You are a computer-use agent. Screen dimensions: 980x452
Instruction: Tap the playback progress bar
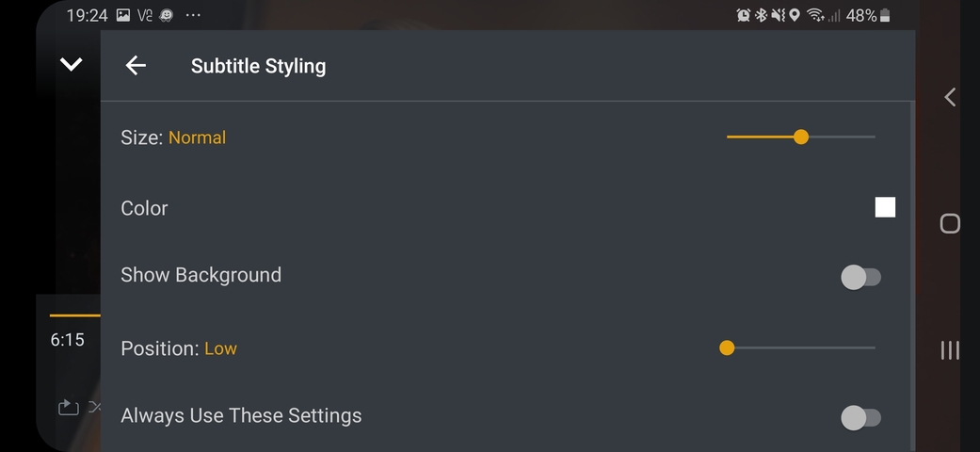tap(74, 315)
